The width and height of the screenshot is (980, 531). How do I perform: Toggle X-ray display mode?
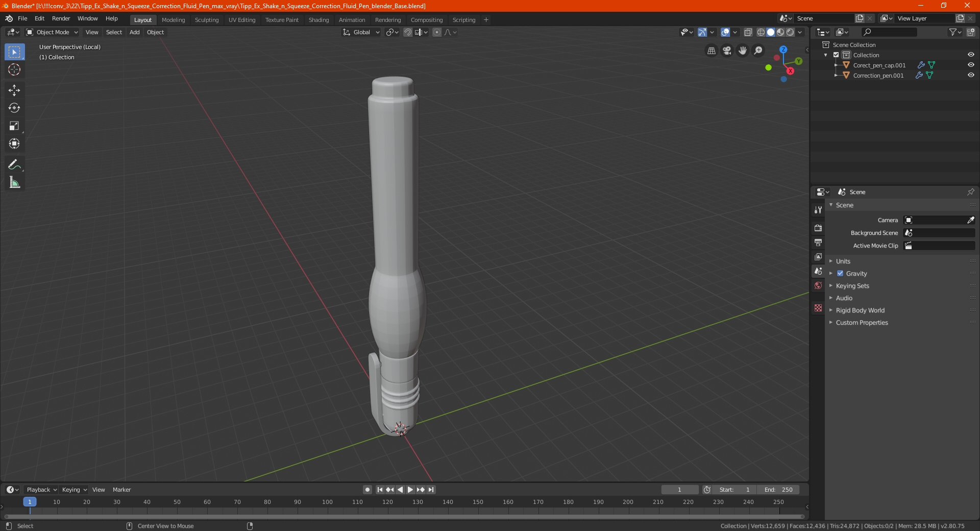748,32
